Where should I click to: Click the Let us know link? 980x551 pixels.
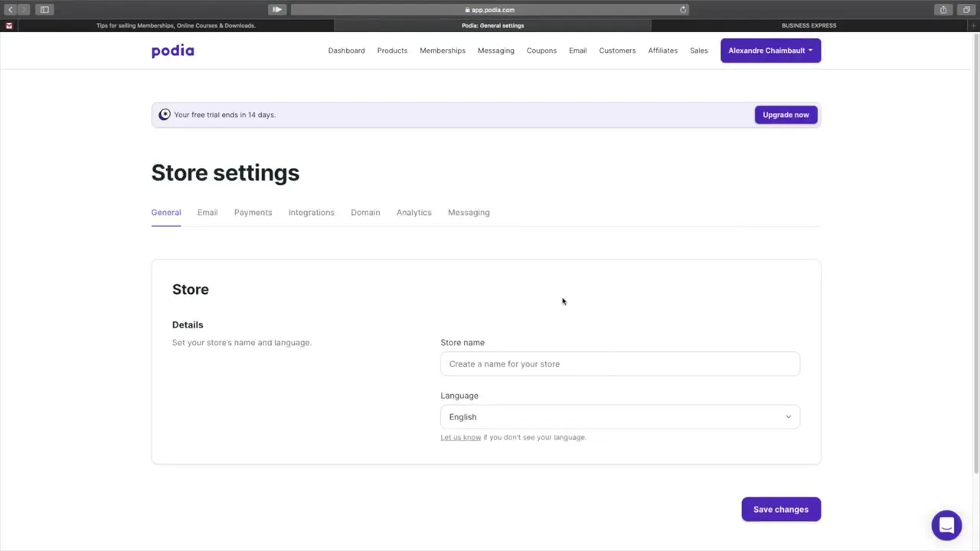460,437
